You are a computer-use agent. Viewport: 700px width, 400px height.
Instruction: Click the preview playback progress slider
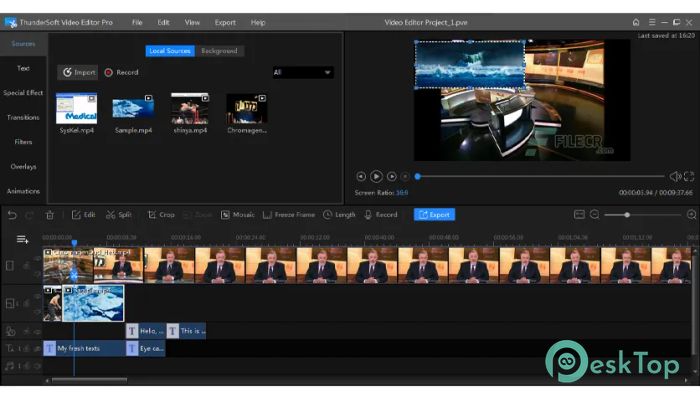click(x=540, y=176)
